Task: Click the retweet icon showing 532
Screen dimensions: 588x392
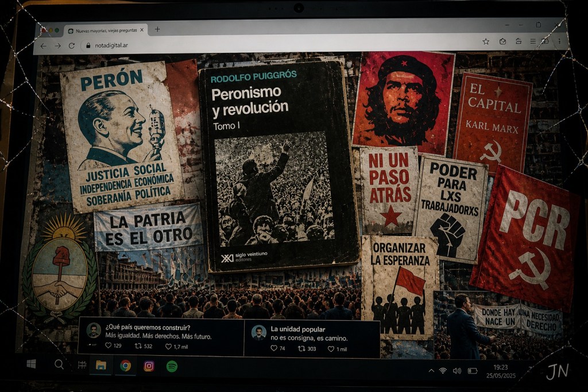Action: pos(138,346)
